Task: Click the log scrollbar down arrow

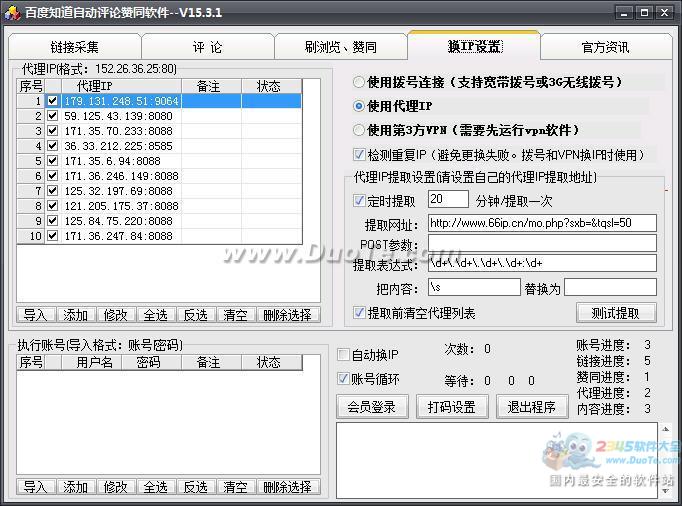Action: (x=666, y=491)
